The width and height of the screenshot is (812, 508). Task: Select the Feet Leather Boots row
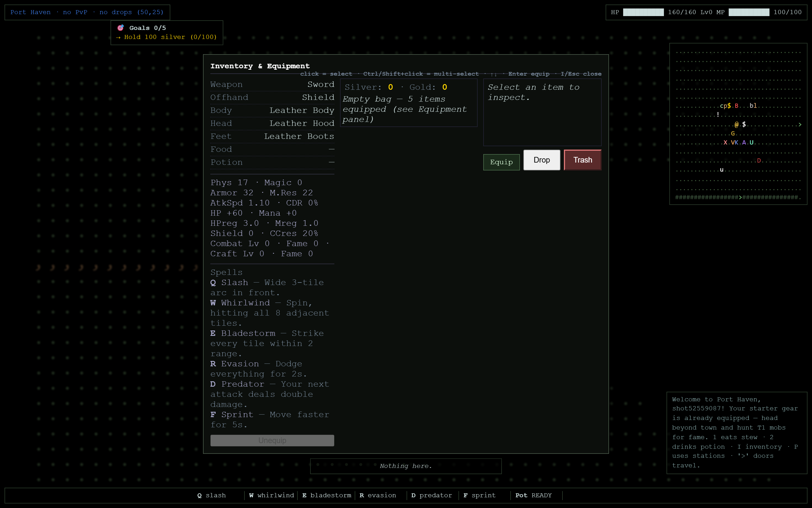272,136
